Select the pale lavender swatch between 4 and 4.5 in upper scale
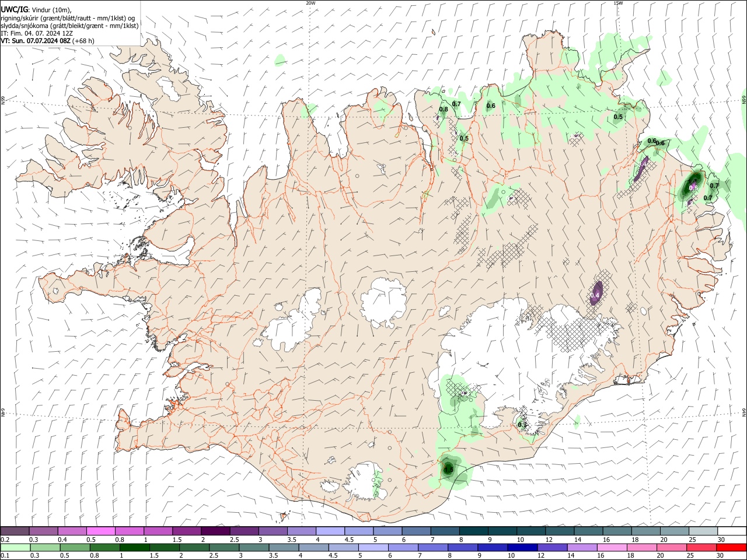Screen dimensions: 747x560 pyautogui.click(x=331, y=531)
